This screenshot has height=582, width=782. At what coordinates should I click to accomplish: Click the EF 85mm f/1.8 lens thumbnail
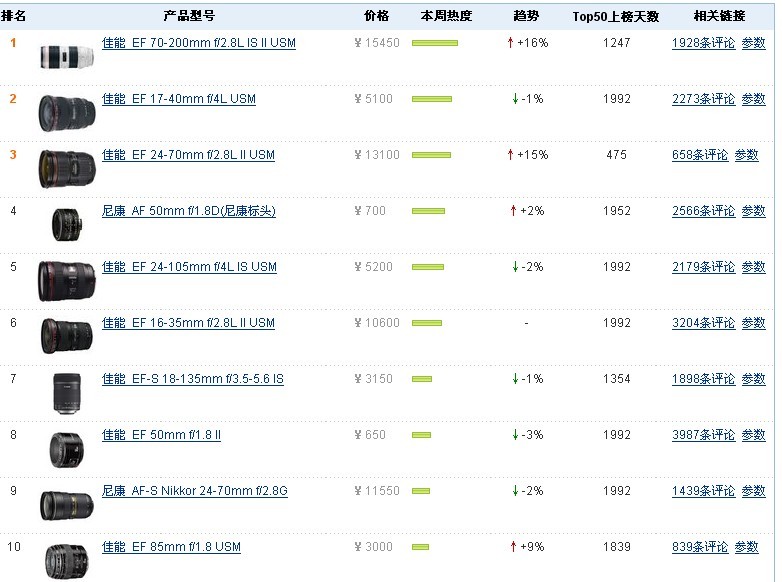pyautogui.click(x=67, y=562)
